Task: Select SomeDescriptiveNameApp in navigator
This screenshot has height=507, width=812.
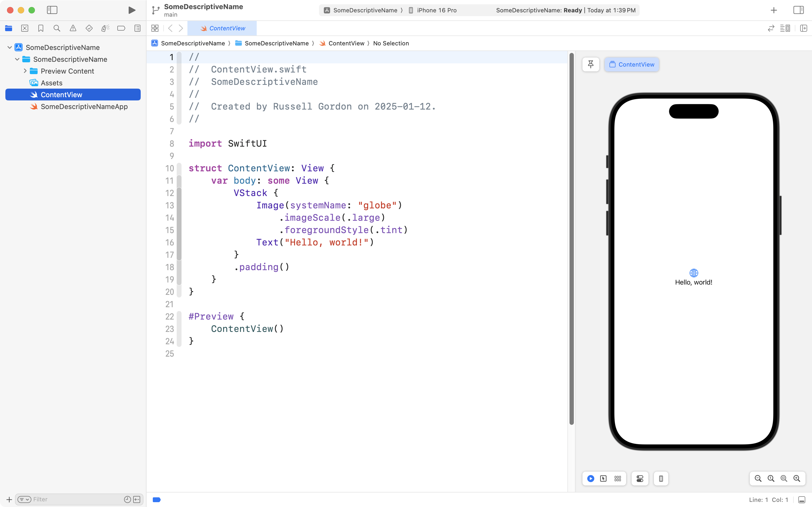Action: click(84, 107)
